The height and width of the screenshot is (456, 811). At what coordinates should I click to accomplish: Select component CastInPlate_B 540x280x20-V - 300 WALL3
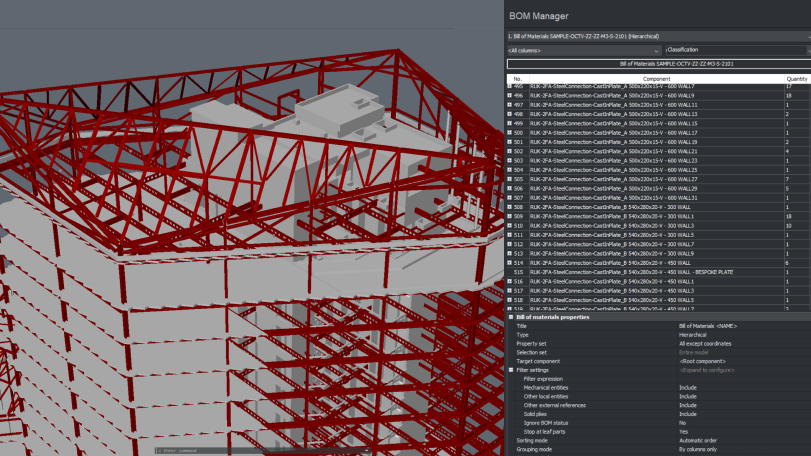click(612, 226)
